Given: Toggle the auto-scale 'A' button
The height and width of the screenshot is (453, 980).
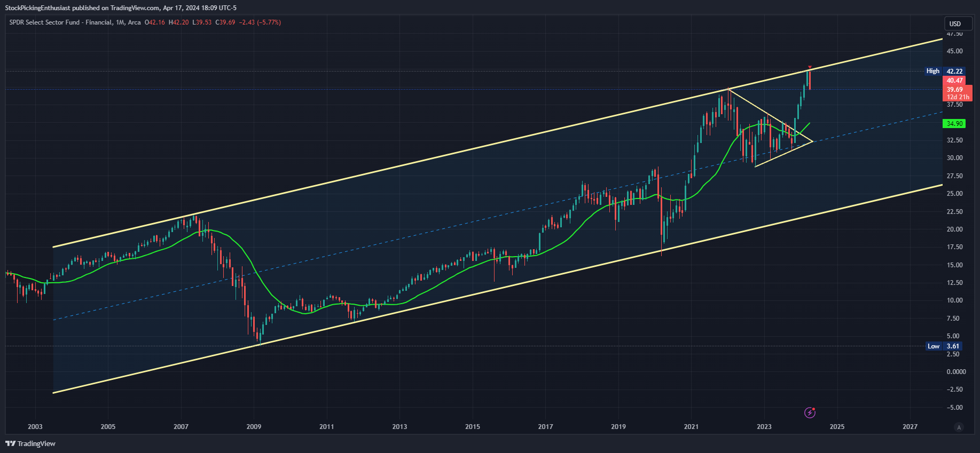Looking at the screenshot, I should (959, 427).
